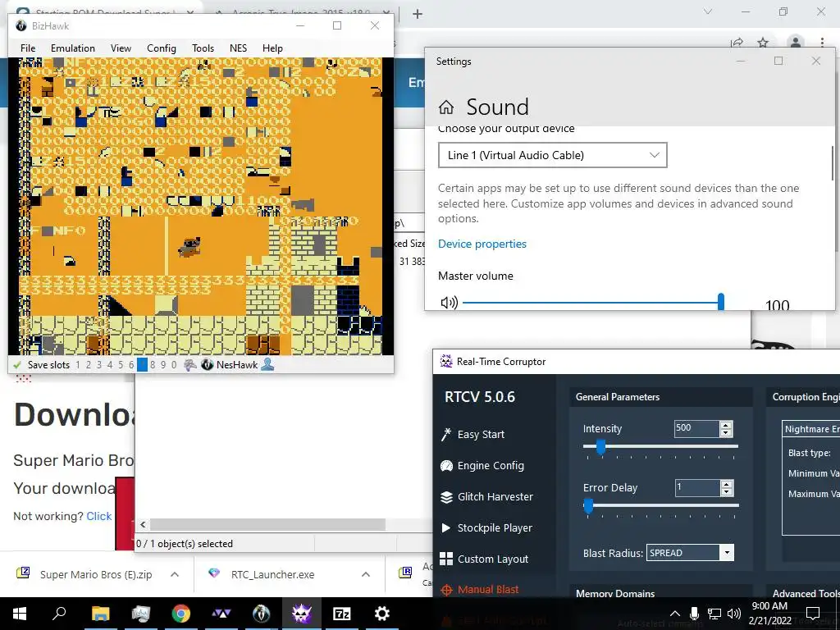Screen dimensions: 840x630
Task: Click the green checkmark in BizHawk status bar
Action: 17,365
